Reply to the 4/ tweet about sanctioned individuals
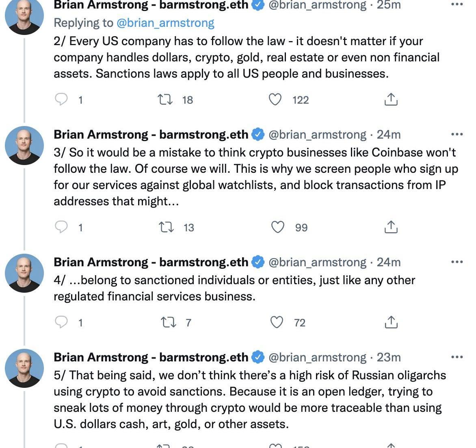The height and width of the screenshot is (448, 476). (x=61, y=322)
